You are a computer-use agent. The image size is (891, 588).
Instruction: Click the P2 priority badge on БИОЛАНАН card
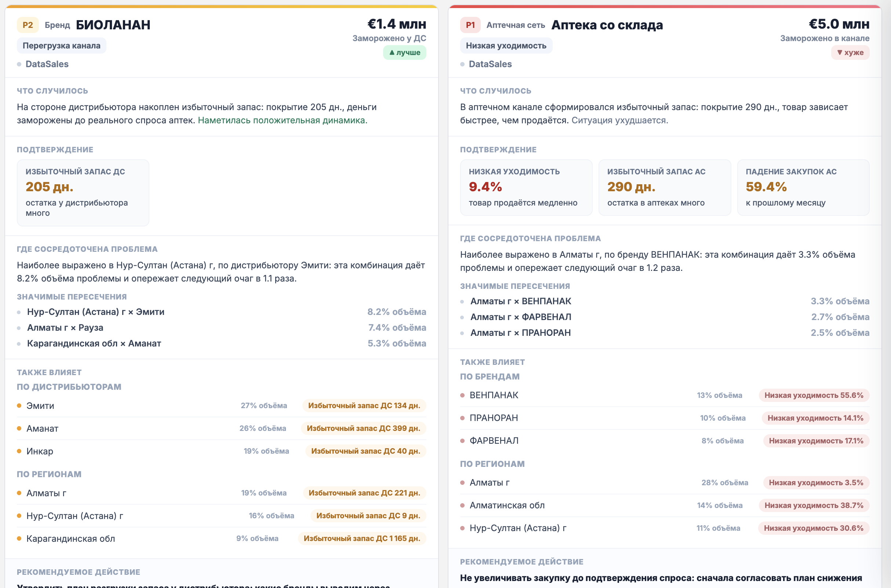(x=28, y=25)
